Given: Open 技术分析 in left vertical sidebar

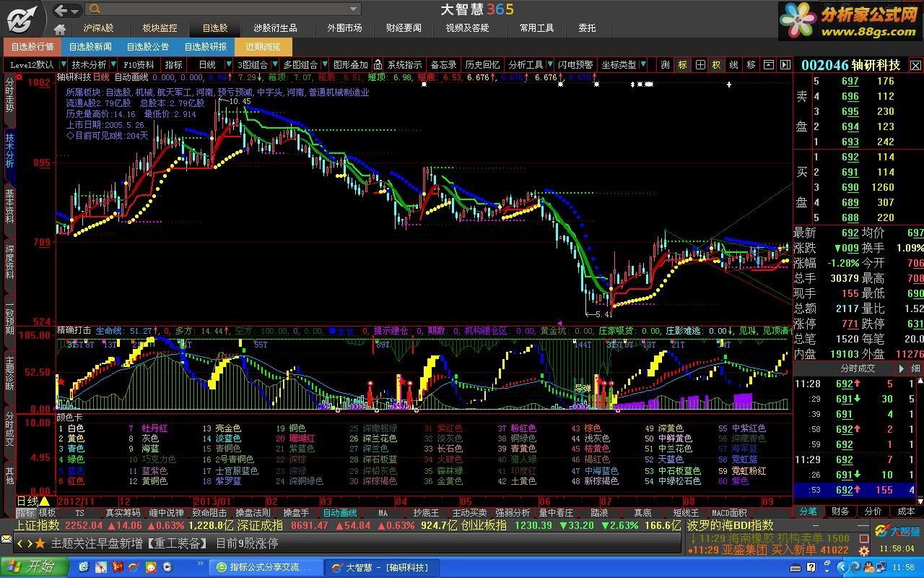Looking at the screenshot, I should click(9, 150).
